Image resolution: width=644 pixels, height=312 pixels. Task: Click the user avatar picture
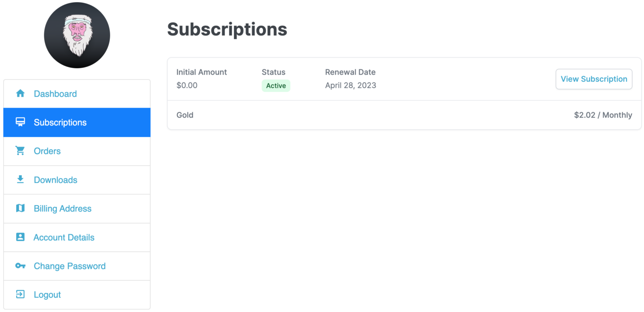77,35
